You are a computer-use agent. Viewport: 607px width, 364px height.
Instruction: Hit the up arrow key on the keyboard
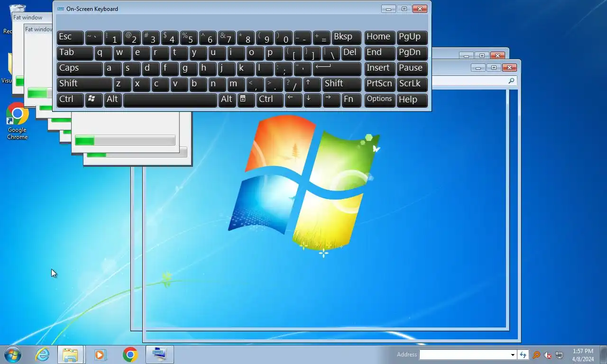tap(313, 84)
